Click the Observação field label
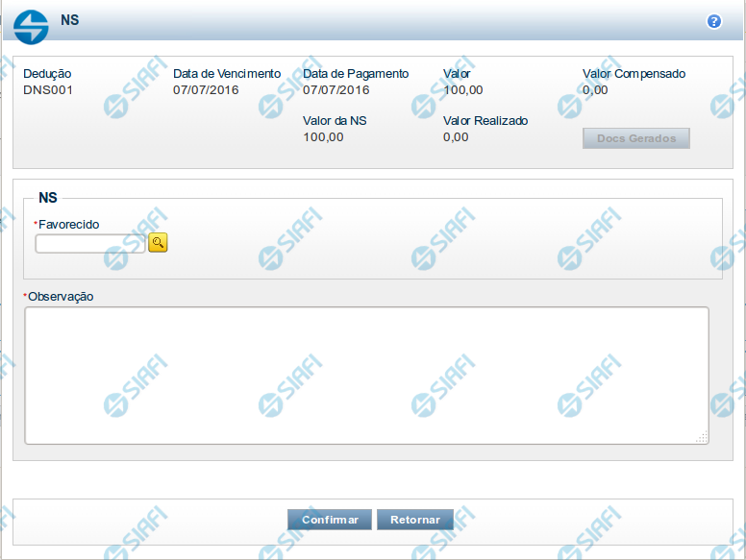The height and width of the screenshot is (560, 746). click(60, 297)
